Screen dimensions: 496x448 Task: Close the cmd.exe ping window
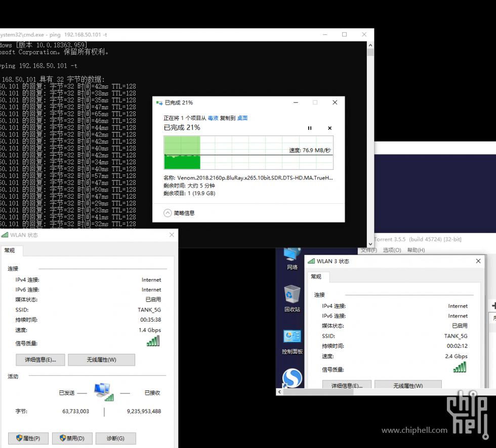tap(364, 34)
